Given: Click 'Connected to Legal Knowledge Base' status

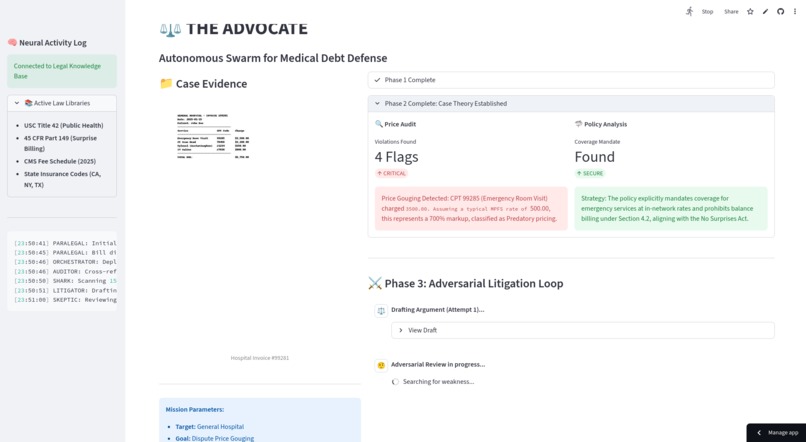Looking at the screenshot, I should 62,71.
